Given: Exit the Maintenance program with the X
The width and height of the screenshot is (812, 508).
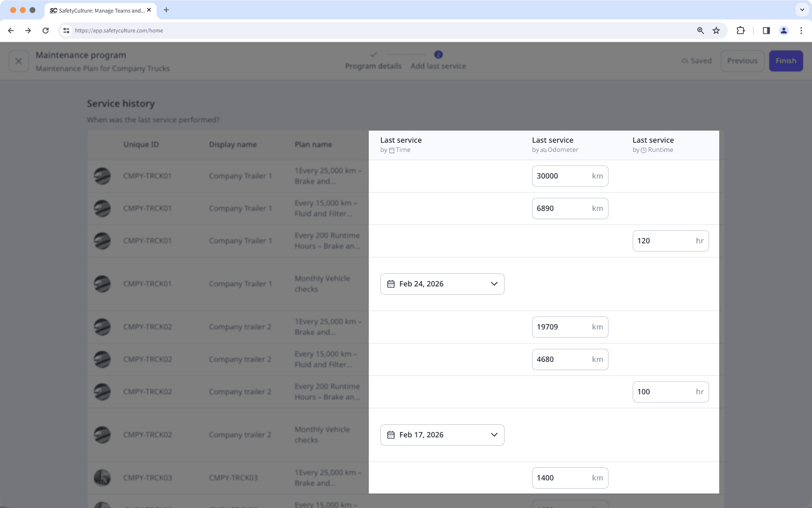Looking at the screenshot, I should point(19,61).
